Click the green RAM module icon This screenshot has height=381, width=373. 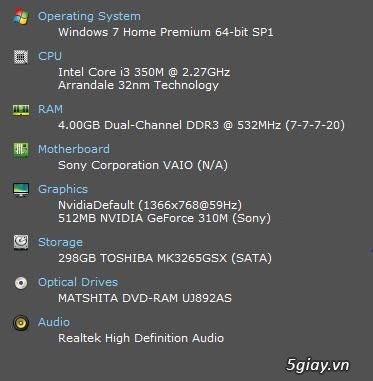21,110
